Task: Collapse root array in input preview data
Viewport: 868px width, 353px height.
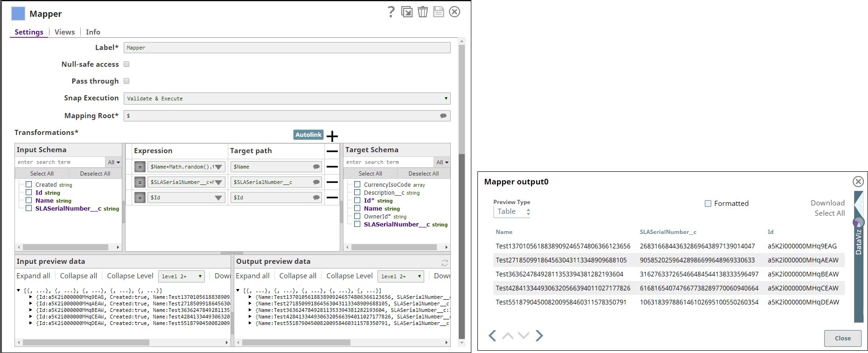Action: (19, 290)
